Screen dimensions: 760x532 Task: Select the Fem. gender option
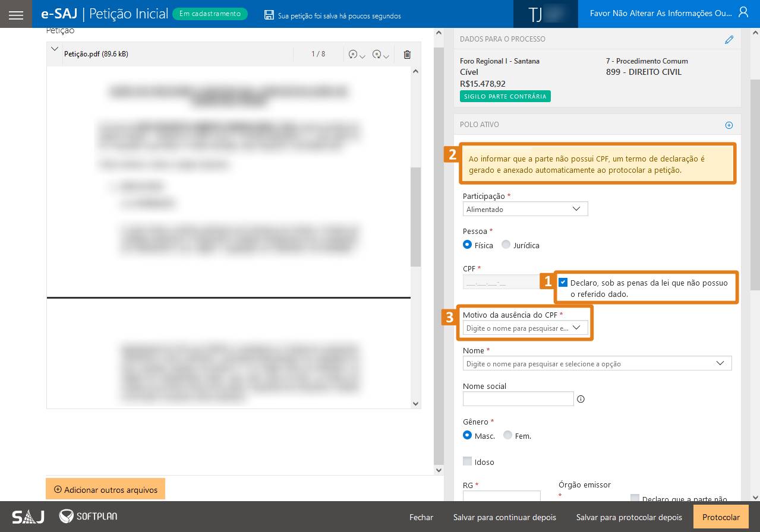(507, 435)
